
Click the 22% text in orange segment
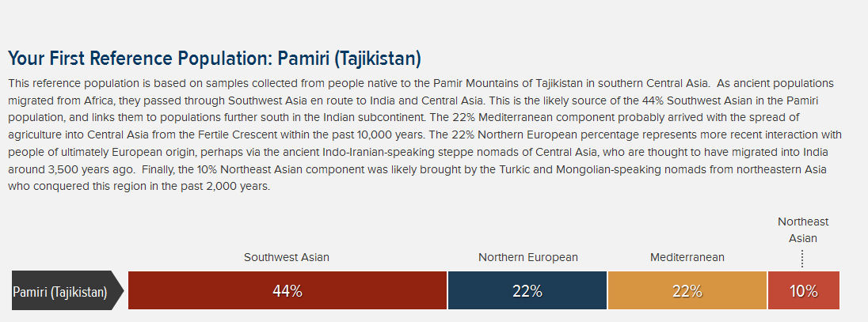(687, 291)
